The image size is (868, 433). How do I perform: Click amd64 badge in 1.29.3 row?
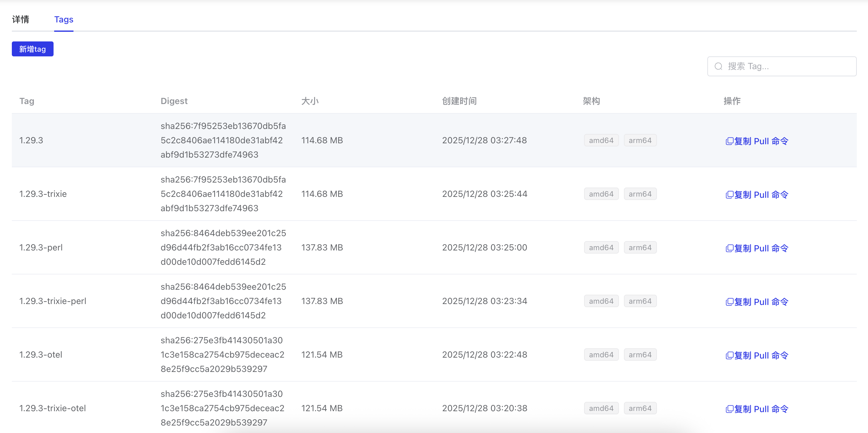tap(601, 140)
